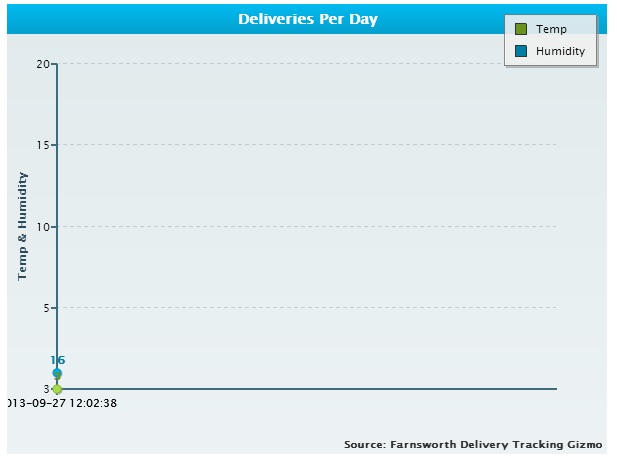
Task: Toggle the Humidity series via legend label
Action: tap(560, 51)
